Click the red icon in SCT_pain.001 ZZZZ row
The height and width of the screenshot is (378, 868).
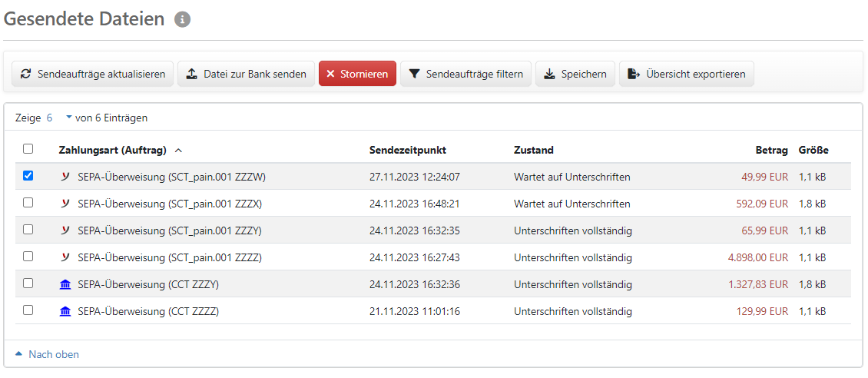click(x=65, y=257)
